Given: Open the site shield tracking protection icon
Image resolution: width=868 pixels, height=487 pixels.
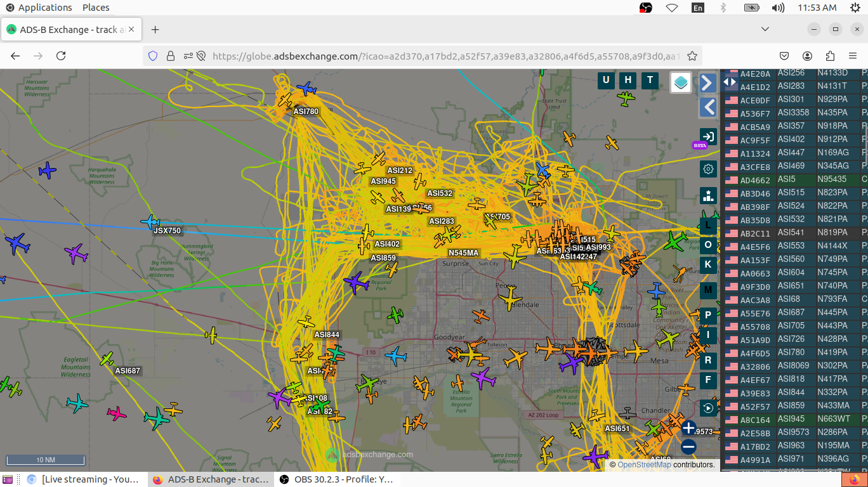Looking at the screenshot, I should 152,56.
